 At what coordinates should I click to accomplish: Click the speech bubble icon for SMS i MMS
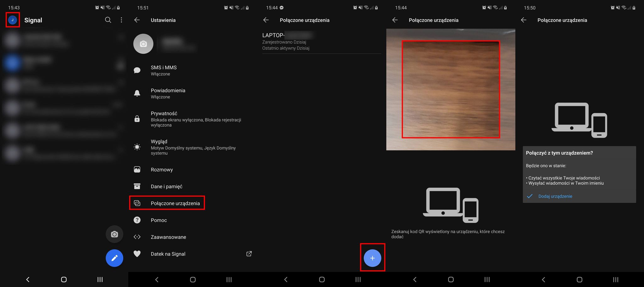[137, 70]
